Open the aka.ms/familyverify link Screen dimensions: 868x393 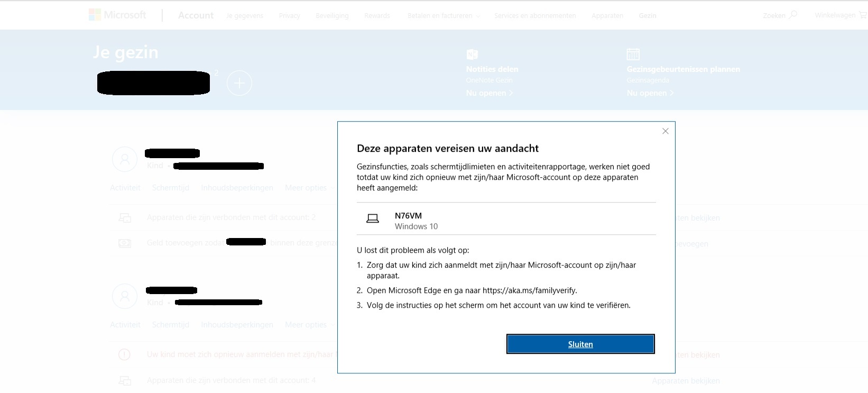[530, 290]
